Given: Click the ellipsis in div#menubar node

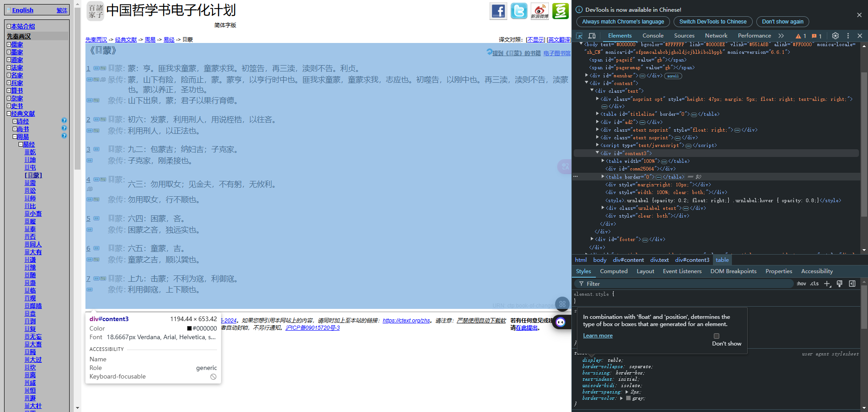Looking at the screenshot, I should click(642, 76).
